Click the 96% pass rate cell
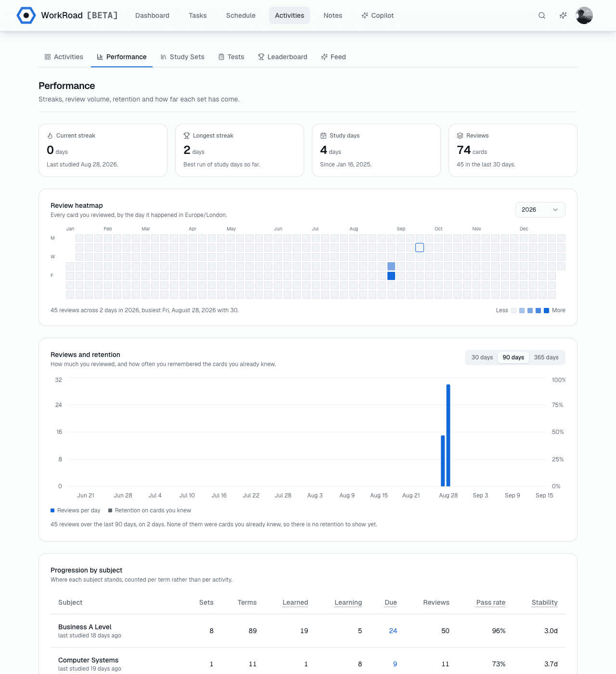 pos(499,631)
